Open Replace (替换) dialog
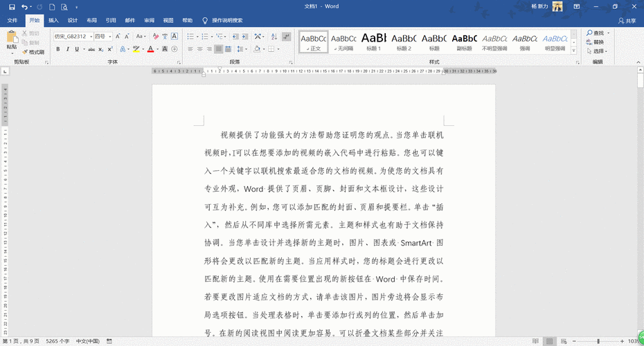 (596, 42)
